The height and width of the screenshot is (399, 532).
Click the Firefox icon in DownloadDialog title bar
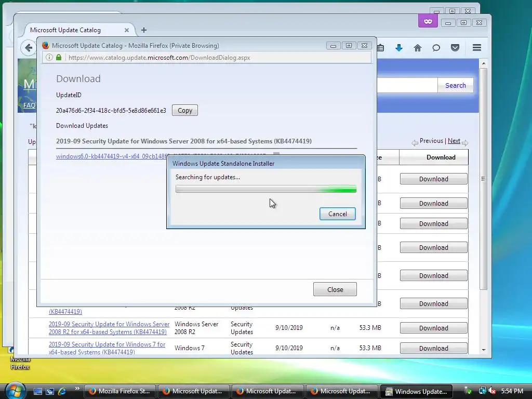46,46
